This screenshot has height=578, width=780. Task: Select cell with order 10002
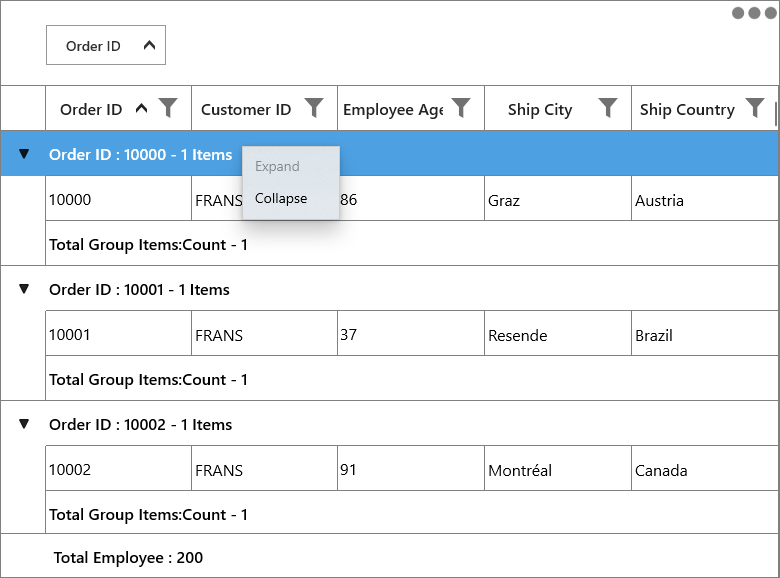pos(118,468)
